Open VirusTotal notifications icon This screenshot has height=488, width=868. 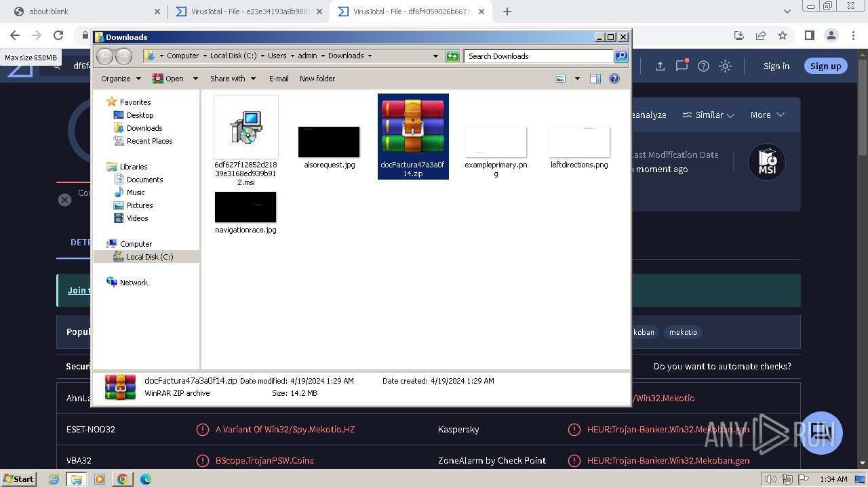(682, 66)
